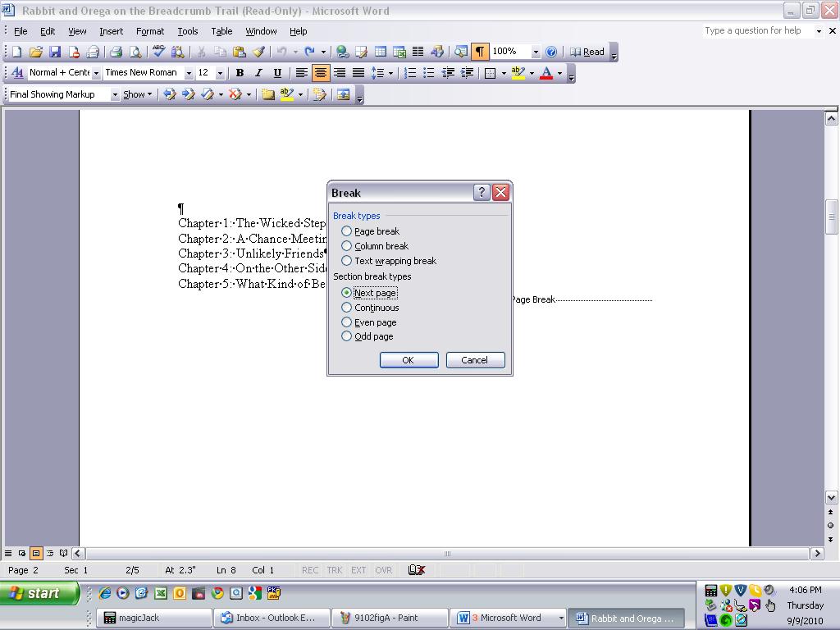Screen dimensions: 840x630
Task: Start a numbered list
Action: [410, 73]
